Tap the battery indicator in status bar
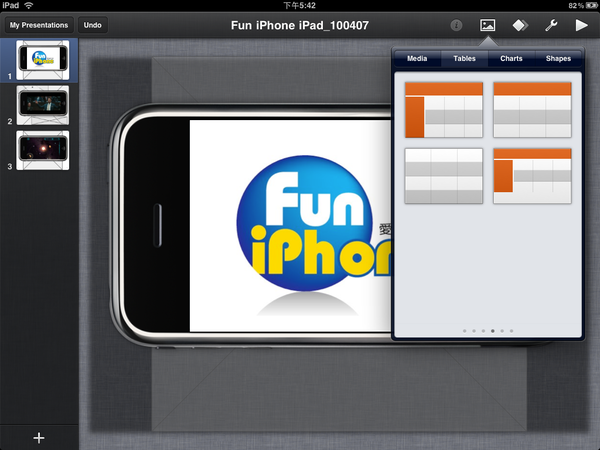600x450 pixels. [592, 5]
